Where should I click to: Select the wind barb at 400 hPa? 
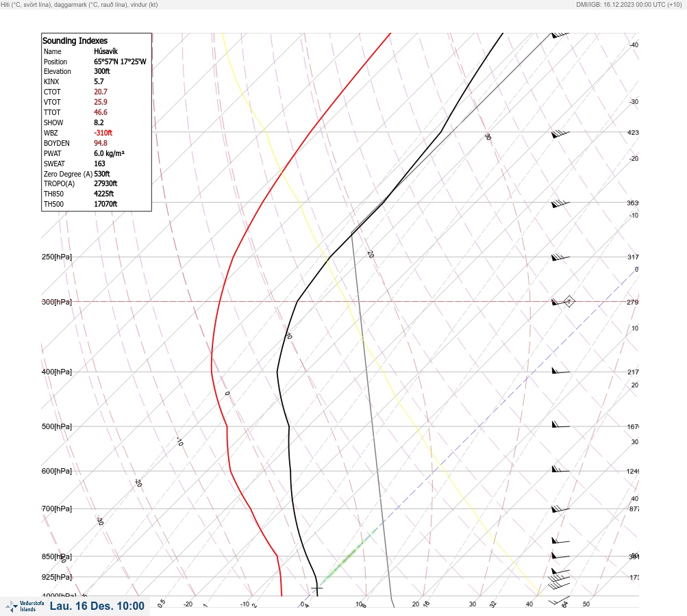[x=560, y=371]
